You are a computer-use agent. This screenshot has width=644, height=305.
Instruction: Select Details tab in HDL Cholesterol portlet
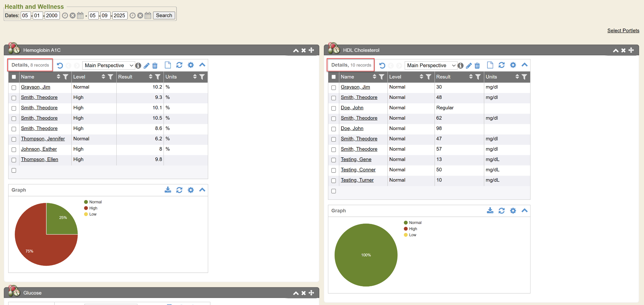[x=351, y=65]
